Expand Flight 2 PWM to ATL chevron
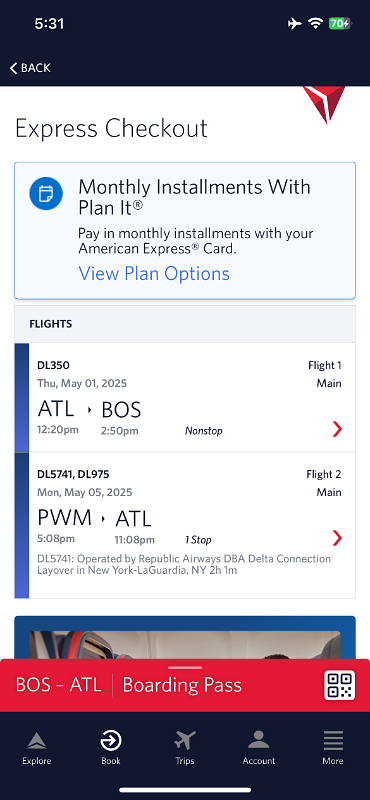 point(337,538)
